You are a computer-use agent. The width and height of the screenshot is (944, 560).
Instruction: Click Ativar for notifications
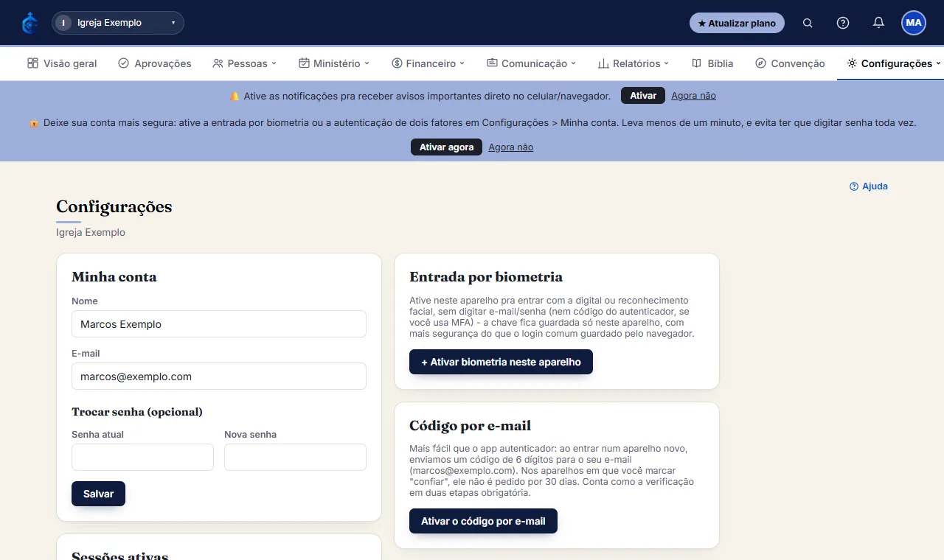643,96
